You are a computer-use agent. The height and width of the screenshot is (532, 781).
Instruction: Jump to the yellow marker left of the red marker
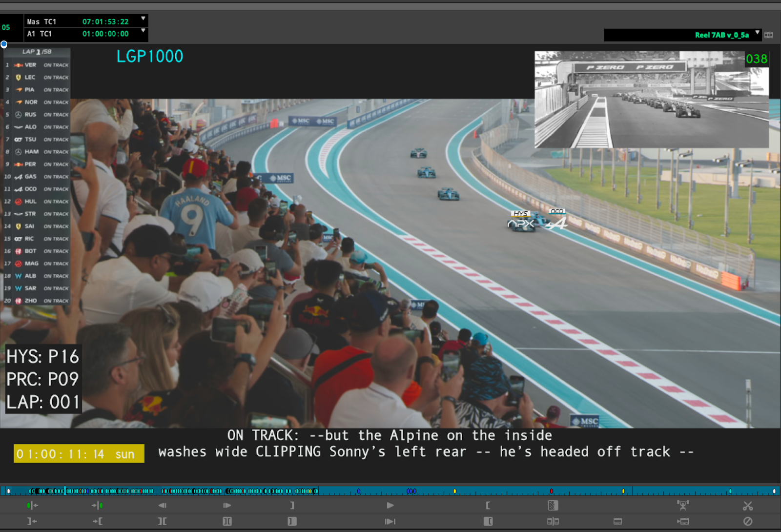[454, 491]
